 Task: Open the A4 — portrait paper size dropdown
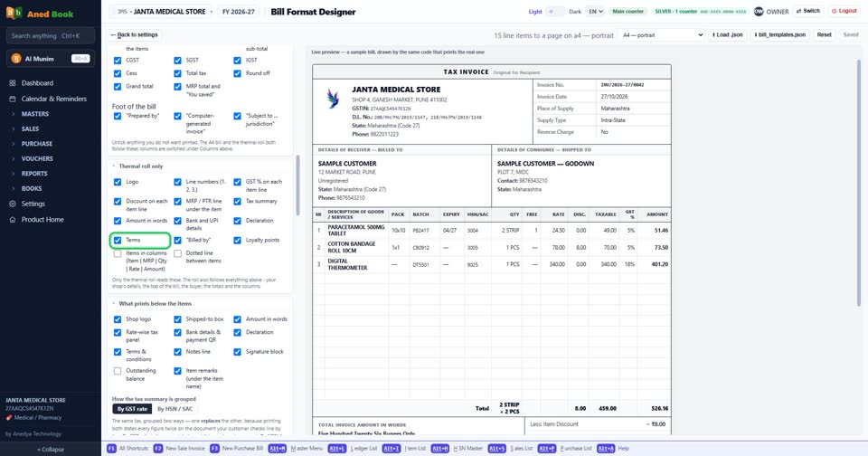coord(662,35)
